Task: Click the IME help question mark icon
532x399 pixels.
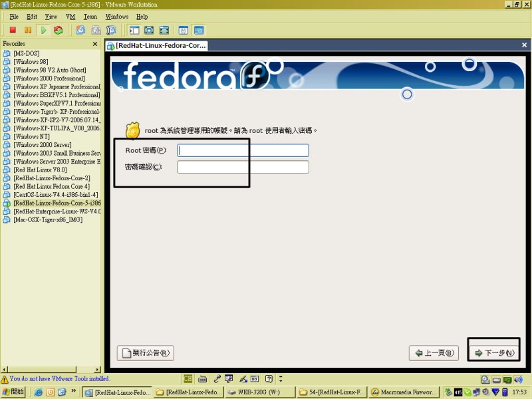Action: (x=269, y=378)
